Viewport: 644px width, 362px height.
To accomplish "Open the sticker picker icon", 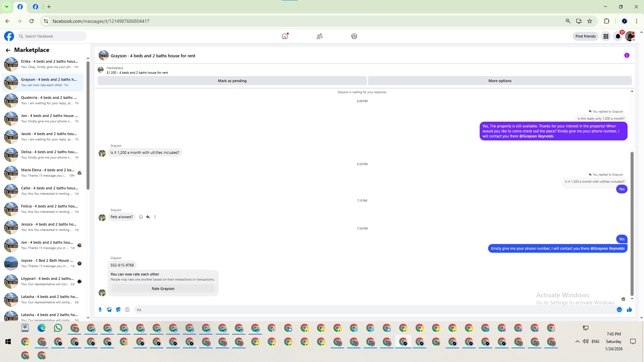I will pos(118,310).
